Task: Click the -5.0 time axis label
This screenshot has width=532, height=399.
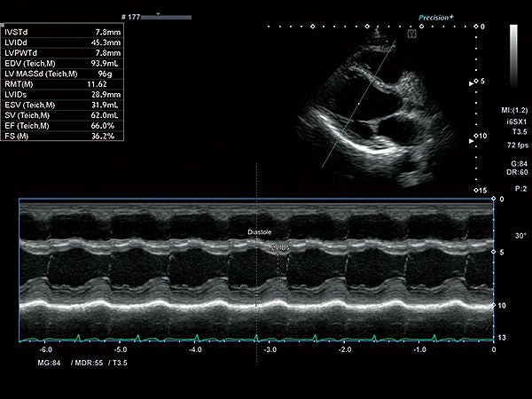Action: point(121,350)
